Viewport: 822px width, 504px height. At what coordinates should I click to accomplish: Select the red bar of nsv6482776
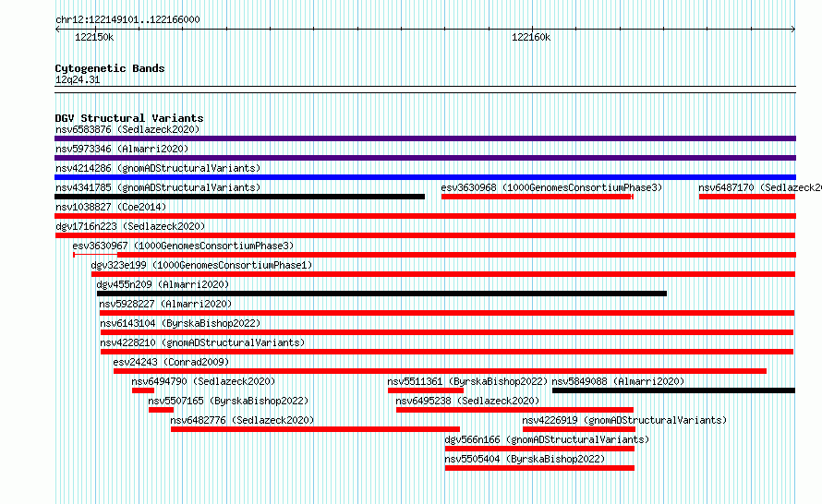click(x=315, y=429)
